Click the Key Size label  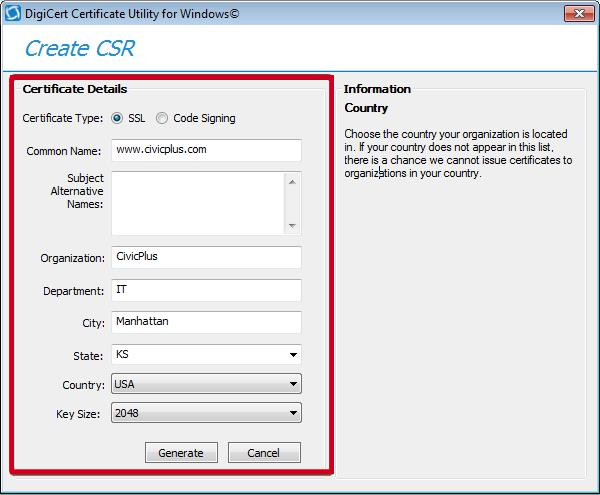[x=78, y=414]
